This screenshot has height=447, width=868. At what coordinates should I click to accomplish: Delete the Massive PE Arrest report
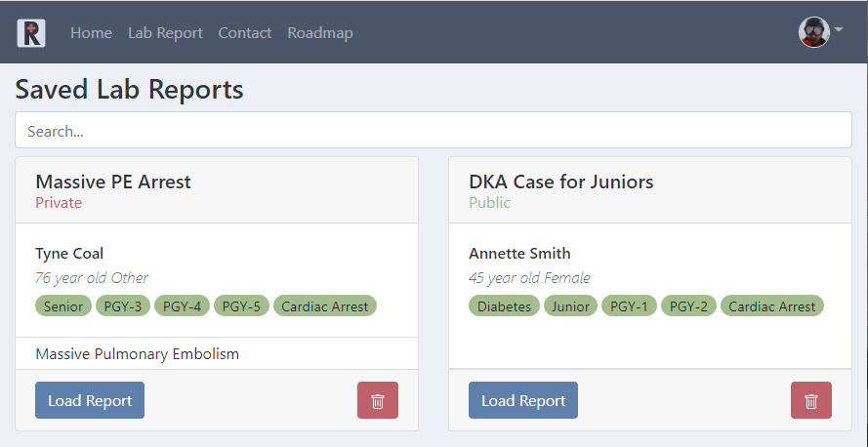pyautogui.click(x=378, y=400)
